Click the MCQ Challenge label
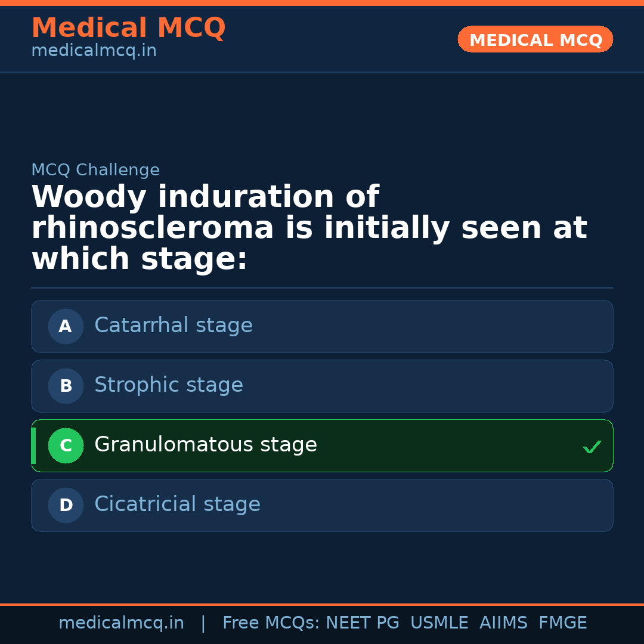The width and height of the screenshot is (644, 644). pos(95,170)
